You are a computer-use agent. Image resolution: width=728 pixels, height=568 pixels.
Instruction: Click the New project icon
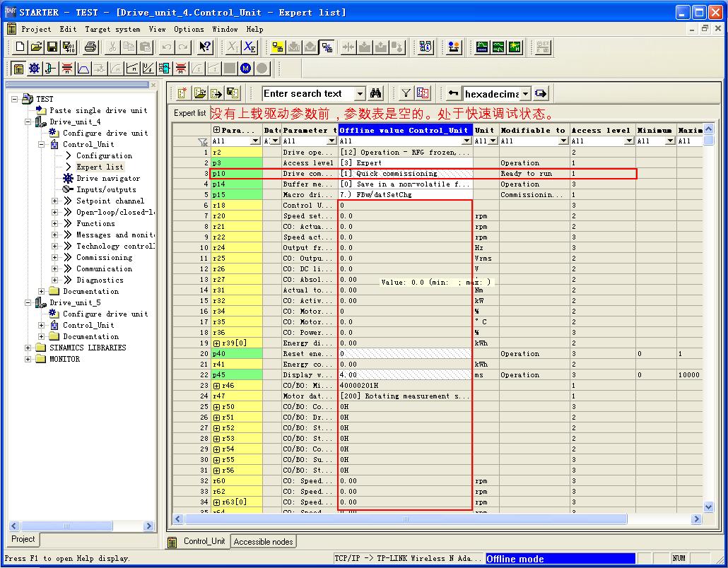click(20, 47)
